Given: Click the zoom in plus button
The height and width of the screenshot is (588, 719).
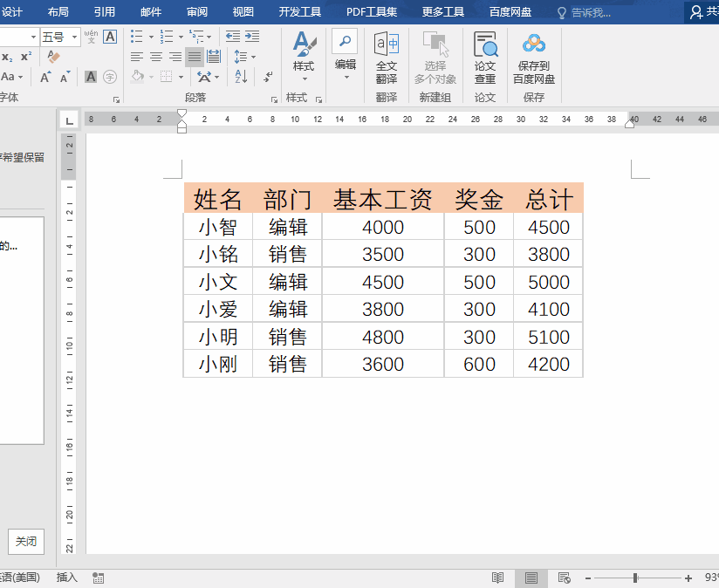Looking at the screenshot, I should tap(688, 578).
